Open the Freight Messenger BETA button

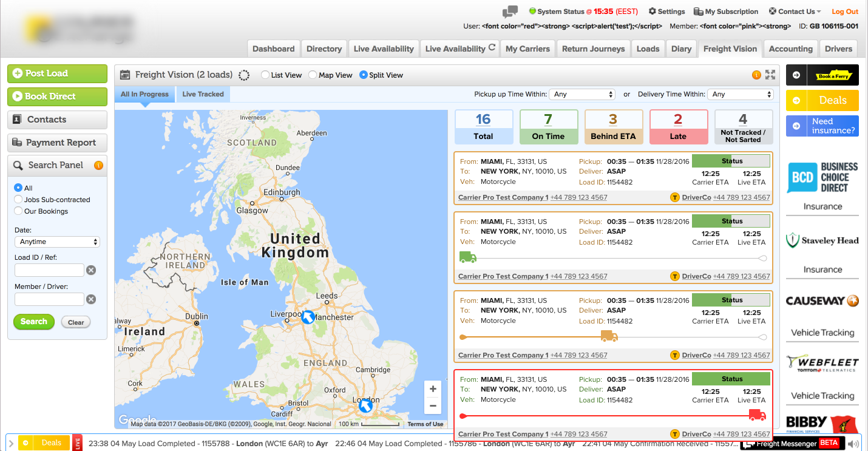coord(792,443)
